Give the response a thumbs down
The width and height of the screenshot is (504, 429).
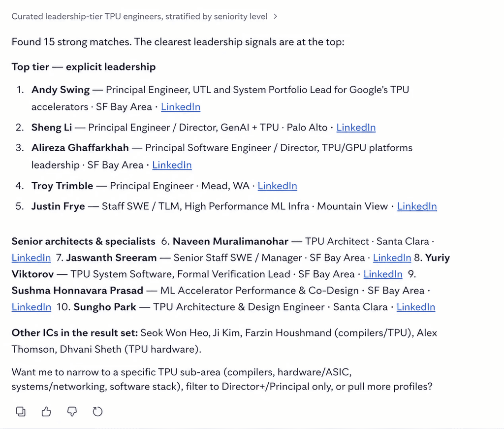[x=72, y=411]
